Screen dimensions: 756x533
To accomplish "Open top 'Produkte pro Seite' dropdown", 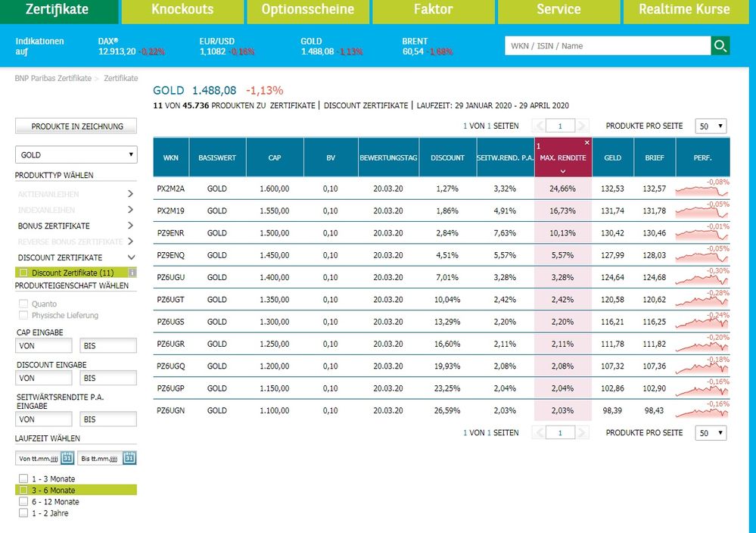I will (x=711, y=126).
